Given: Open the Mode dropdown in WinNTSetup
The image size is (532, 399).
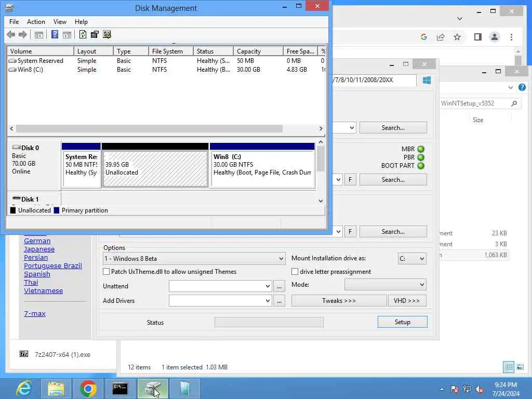Looking at the screenshot, I should [x=385, y=285].
